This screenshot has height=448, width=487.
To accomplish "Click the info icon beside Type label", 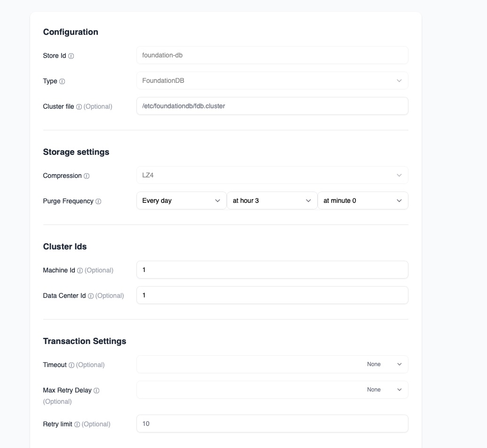I will (x=62, y=81).
